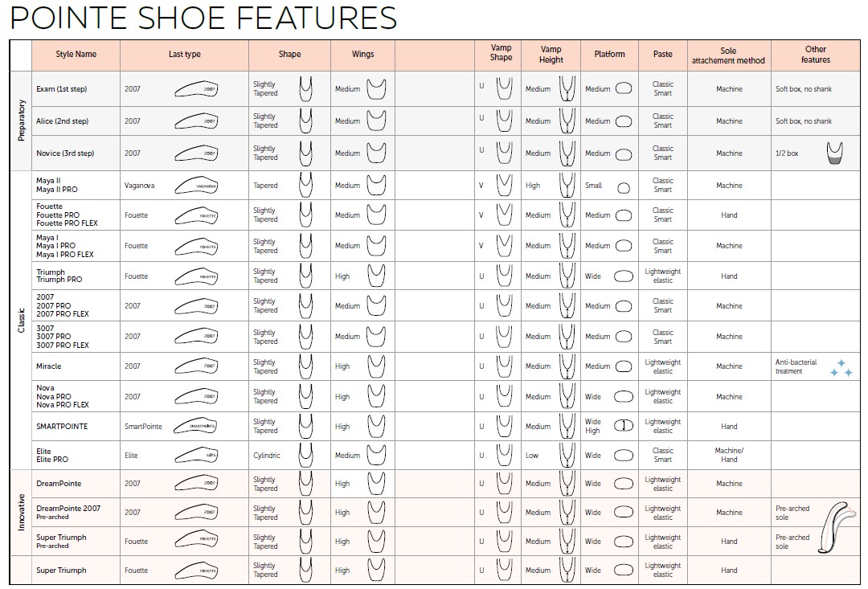The width and height of the screenshot is (868, 589).
Task: Select the Other features column header
Action: pyautogui.click(x=815, y=55)
